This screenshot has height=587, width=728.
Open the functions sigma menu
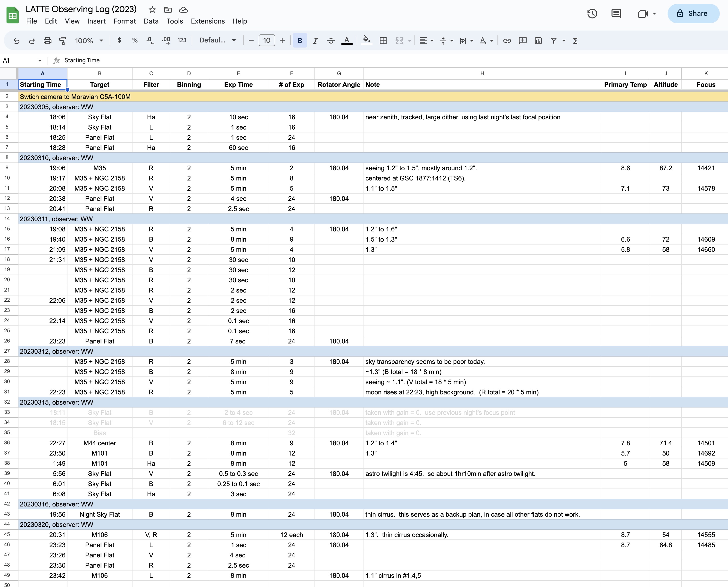[x=575, y=41]
